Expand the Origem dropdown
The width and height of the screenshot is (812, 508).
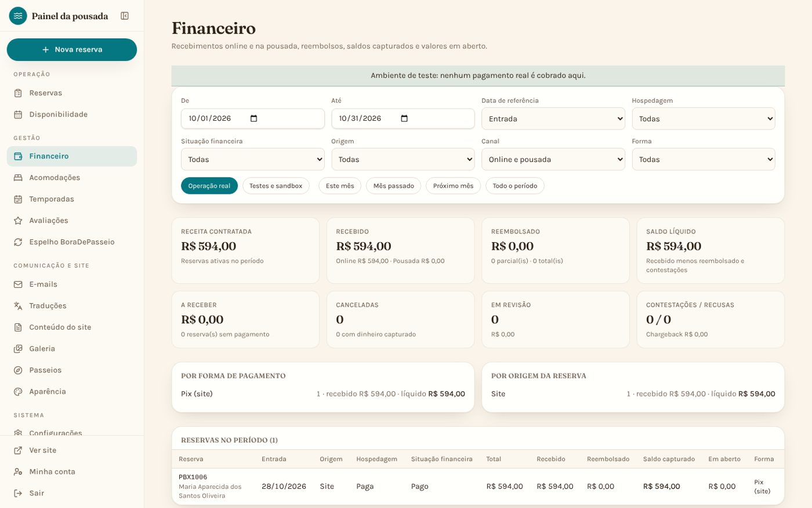403,160
